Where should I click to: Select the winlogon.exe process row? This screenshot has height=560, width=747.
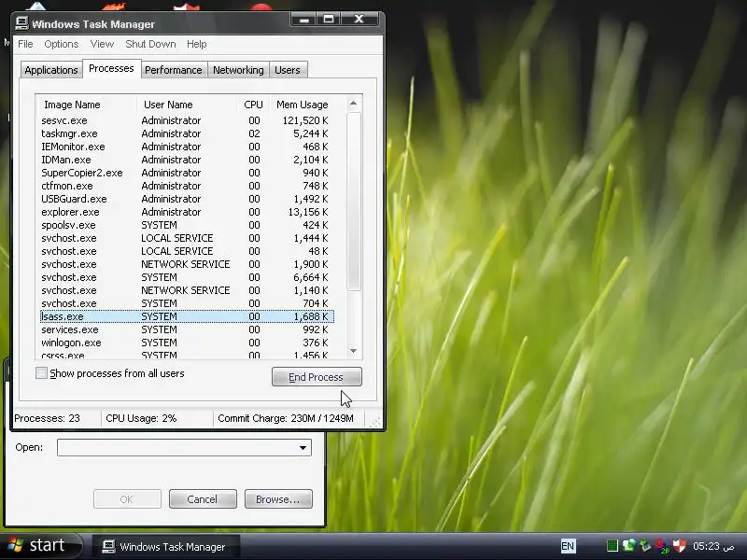pos(187,343)
